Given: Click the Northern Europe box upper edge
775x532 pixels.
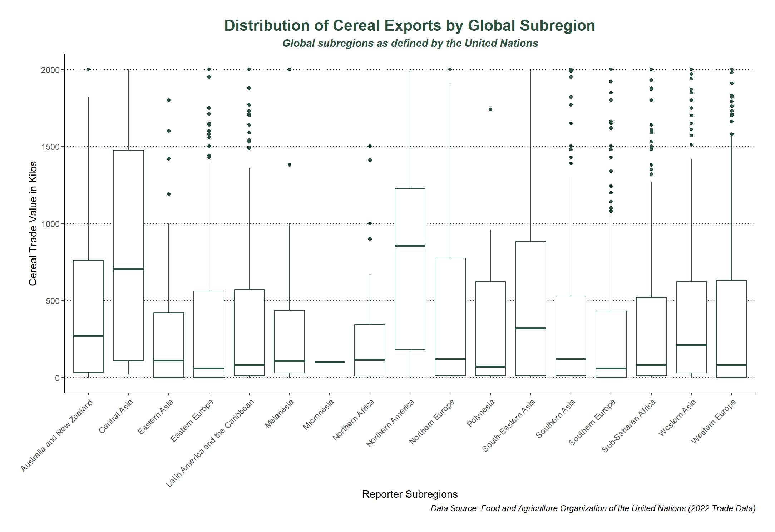Looking at the screenshot, I should pyautogui.click(x=450, y=258).
